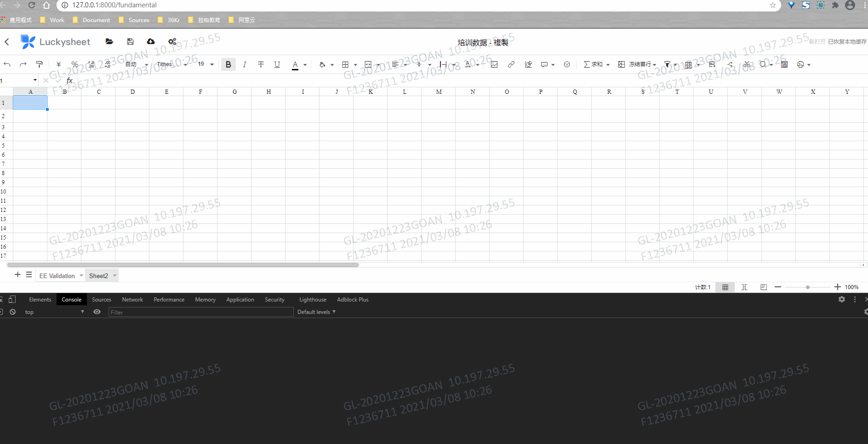Screen dimensions: 868x444
Task: Insert a hyperlink
Action: click(x=511, y=64)
